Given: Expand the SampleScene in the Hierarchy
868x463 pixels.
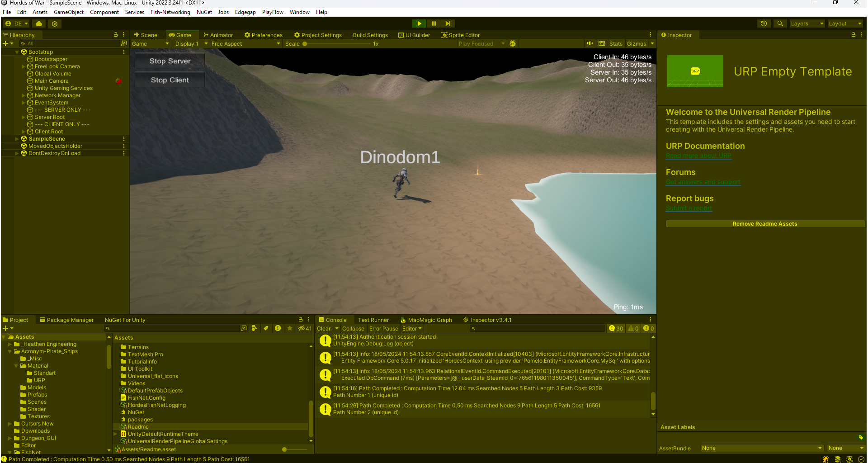Looking at the screenshot, I should pos(17,139).
